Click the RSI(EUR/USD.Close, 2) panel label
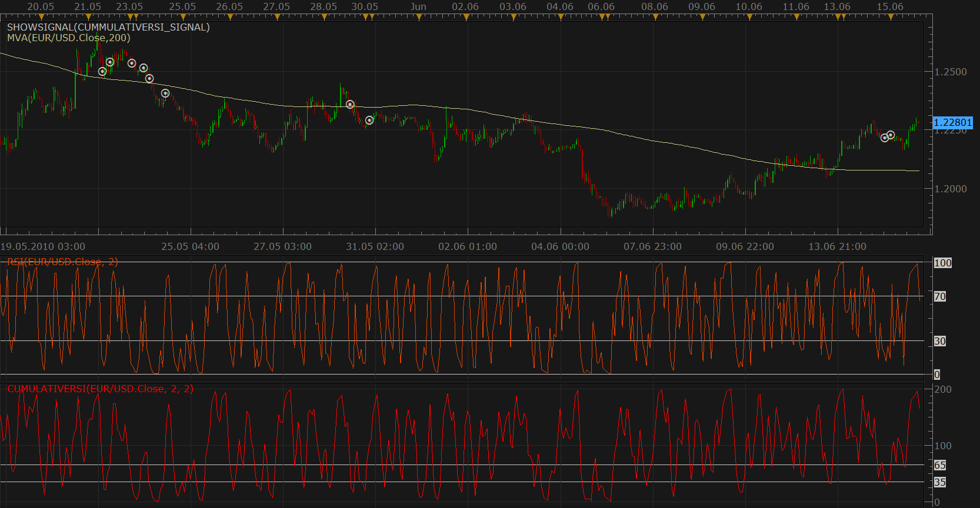 coord(62,262)
